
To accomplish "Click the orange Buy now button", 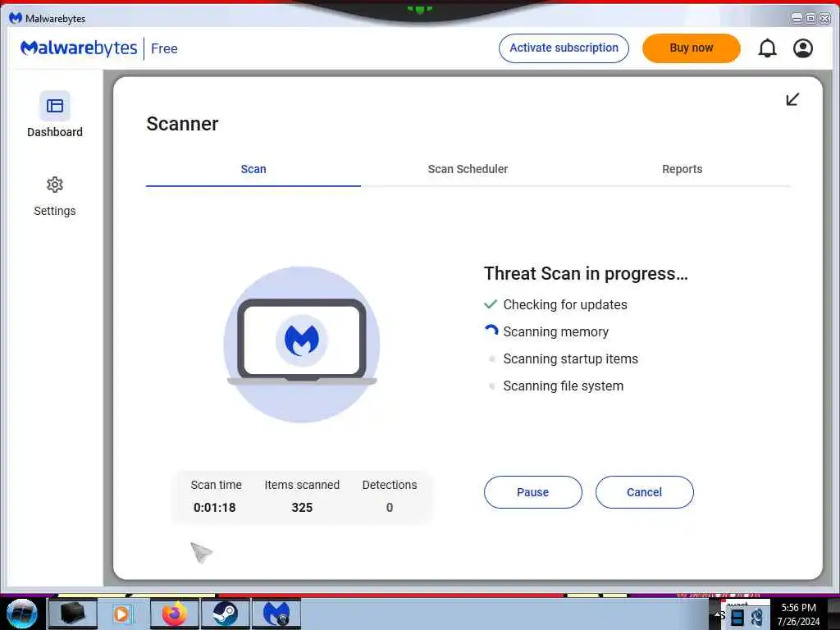I will pos(691,48).
